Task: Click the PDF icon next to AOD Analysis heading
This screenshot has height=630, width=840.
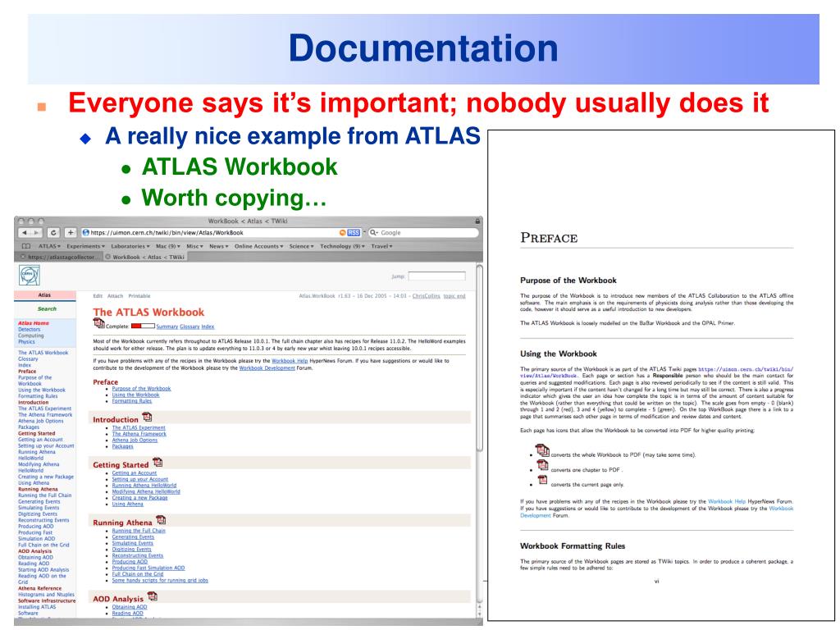Action: click(x=153, y=596)
